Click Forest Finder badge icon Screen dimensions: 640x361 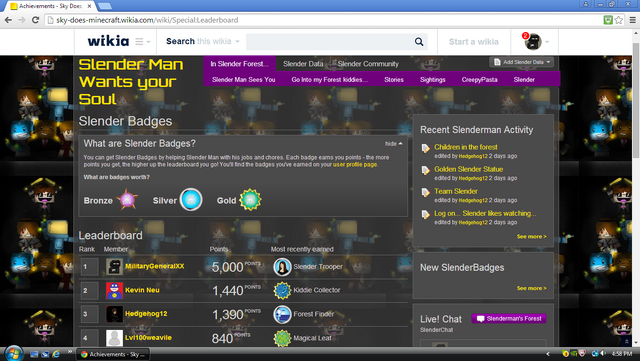pyautogui.click(x=282, y=314)
